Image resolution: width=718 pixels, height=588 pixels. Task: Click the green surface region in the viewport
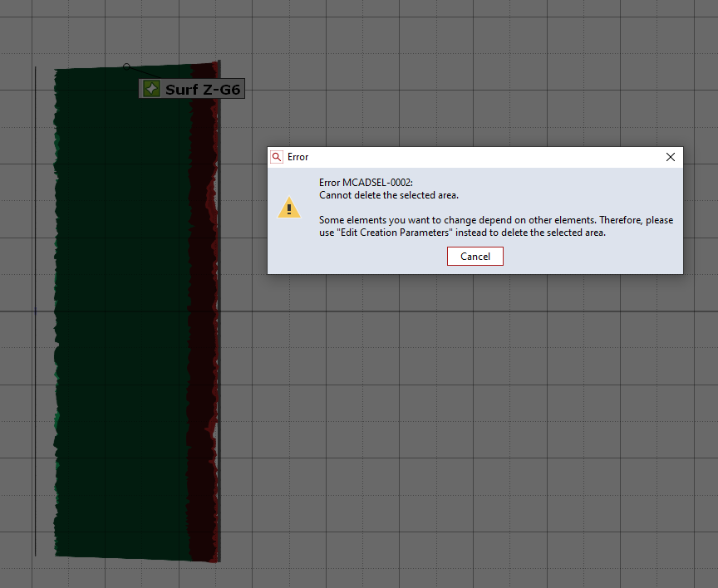(121, 311)
